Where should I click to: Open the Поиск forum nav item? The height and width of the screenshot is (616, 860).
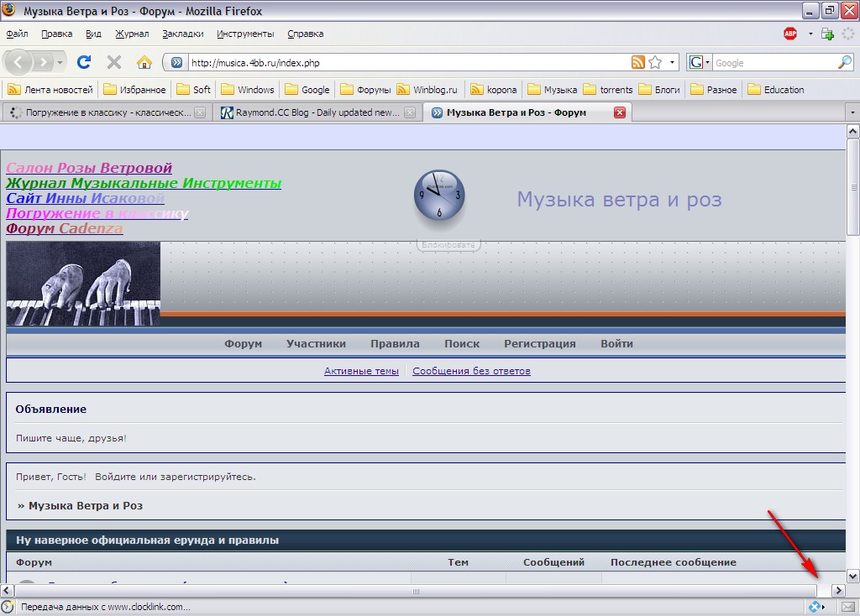point(462,343)
